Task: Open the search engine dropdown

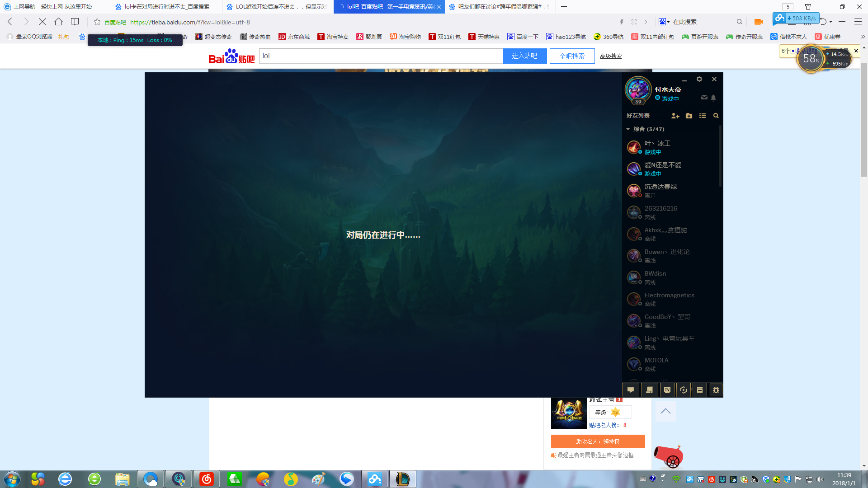Action: (664, 22)
